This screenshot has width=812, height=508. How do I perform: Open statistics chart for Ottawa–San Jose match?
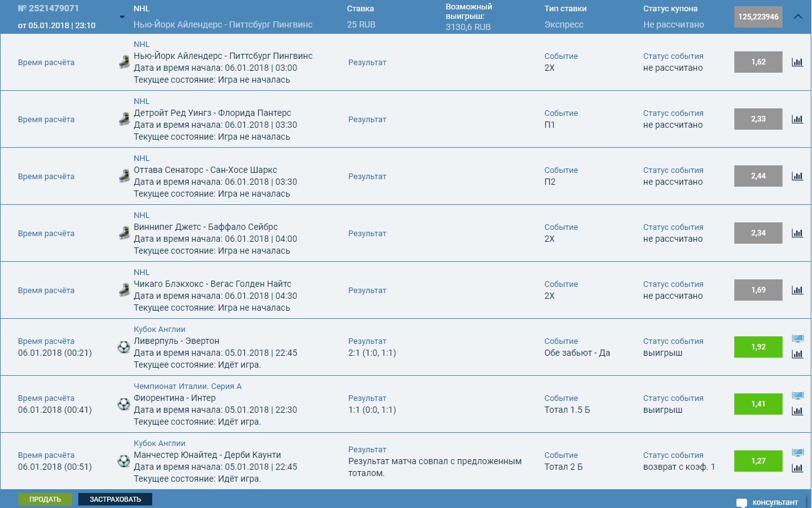[x=797, y=176]
